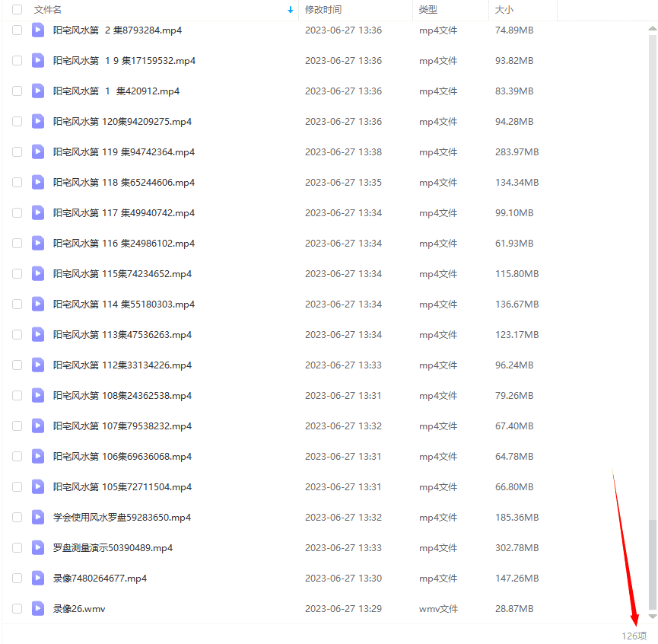This screenshot has height=644, width=658.
Task: Click the 类型 column header
Action: pyautogui.click(x=428, y=10)
